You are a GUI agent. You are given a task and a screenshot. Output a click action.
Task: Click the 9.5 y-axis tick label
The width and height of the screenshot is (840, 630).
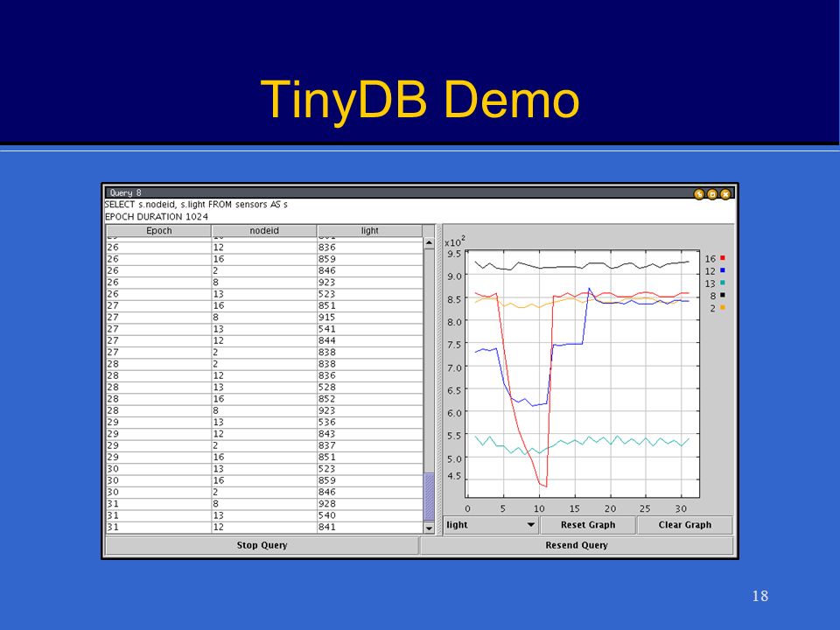(x=454, y=254)
